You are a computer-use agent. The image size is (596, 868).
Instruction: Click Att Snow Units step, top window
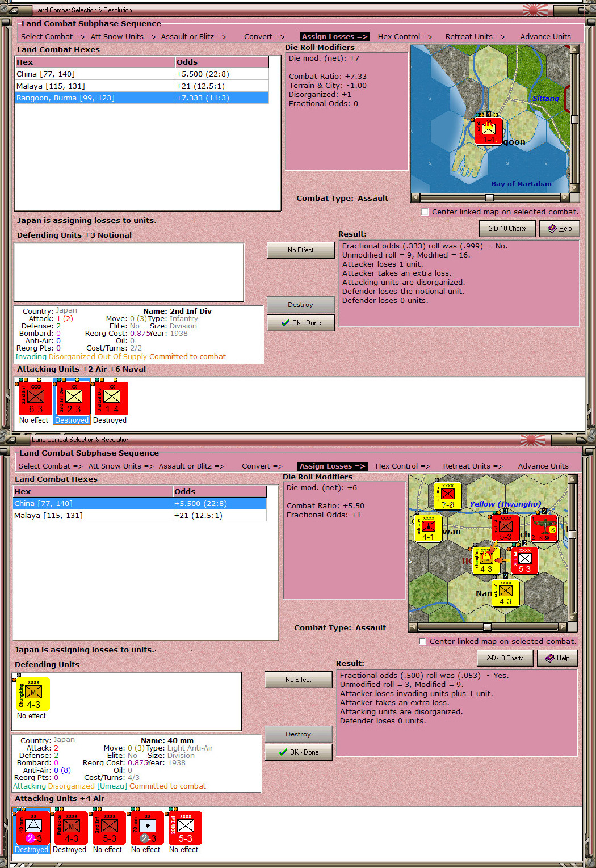tap(123, 36)
